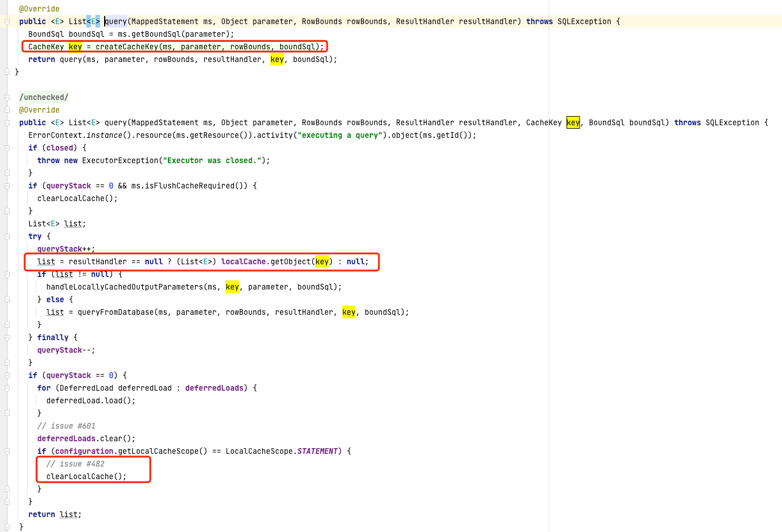Click deferredLoads.clear() statement
Viewport: 782px width, 532px height.
pos(86,438)
